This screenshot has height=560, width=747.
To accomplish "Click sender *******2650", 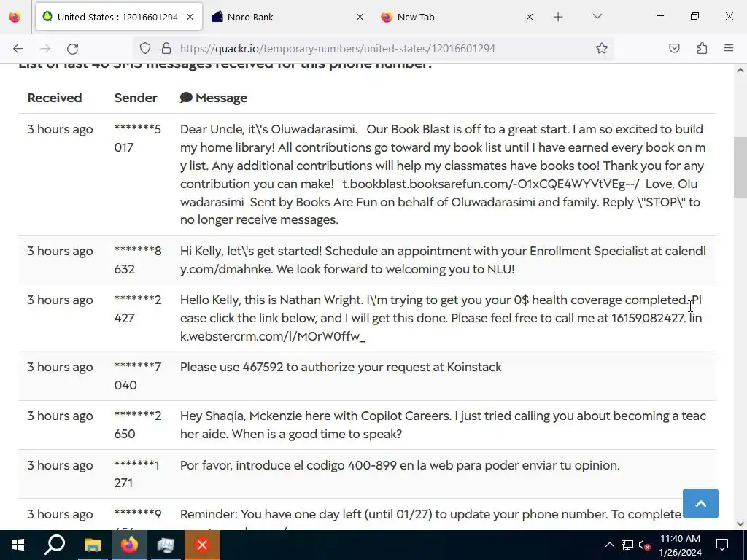I will (138, 425).
